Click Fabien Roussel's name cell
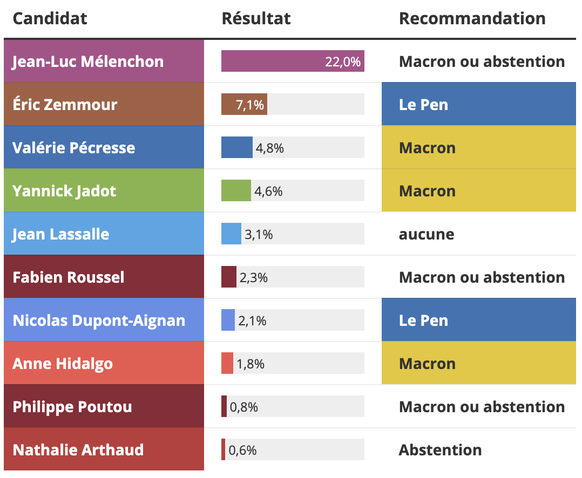 pos(104,276)
